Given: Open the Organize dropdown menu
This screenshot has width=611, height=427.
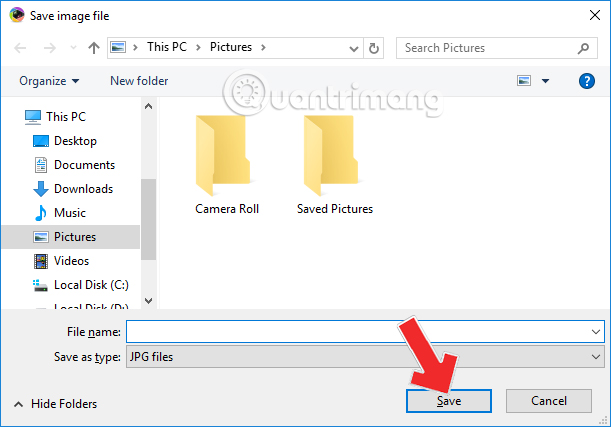Looking at the screenshot, I should pyautogui.click(x=48, y=81).
